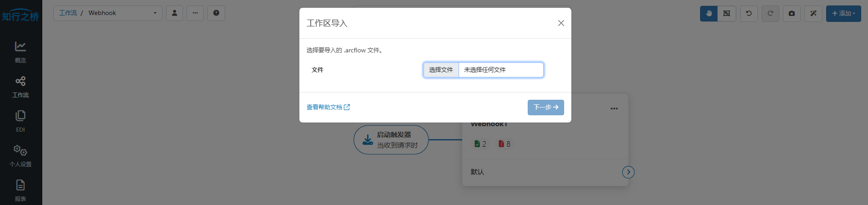The width and height of the screenshot is (868, 205).
Task: Click the redo arrow button
Action: (770, 14)
